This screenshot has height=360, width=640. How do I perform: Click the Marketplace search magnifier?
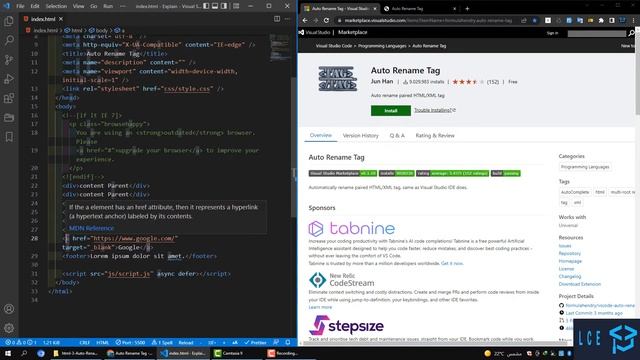(631, 33)
